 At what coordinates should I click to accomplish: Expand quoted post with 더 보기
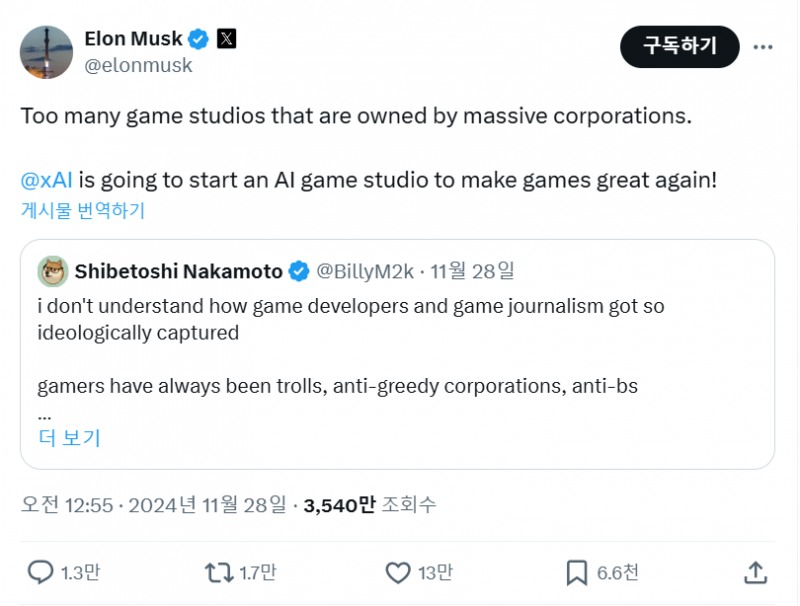coord(69,438)
